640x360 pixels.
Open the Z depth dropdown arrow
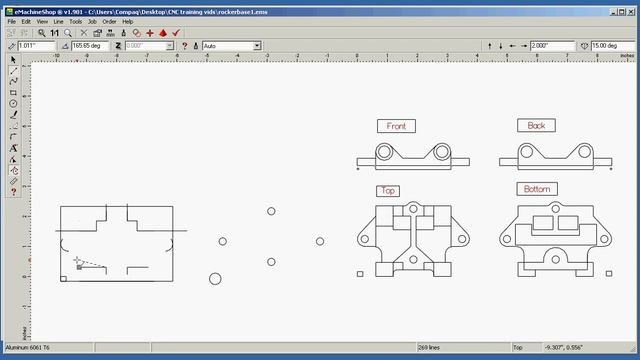click(170, 46)
